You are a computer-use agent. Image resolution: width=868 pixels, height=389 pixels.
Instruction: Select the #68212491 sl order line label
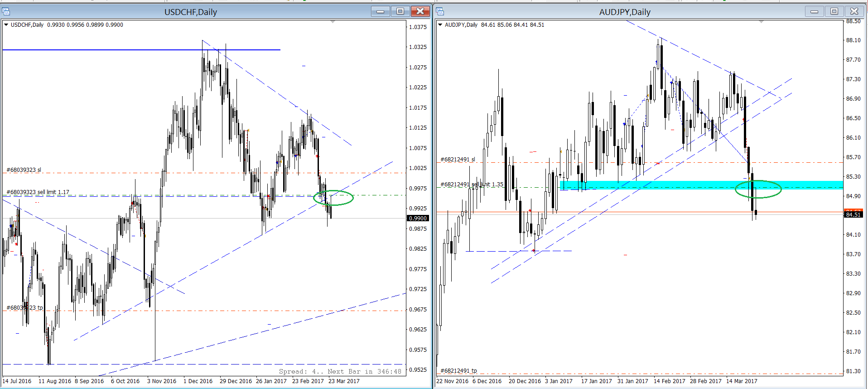click(x=458, y=160)
